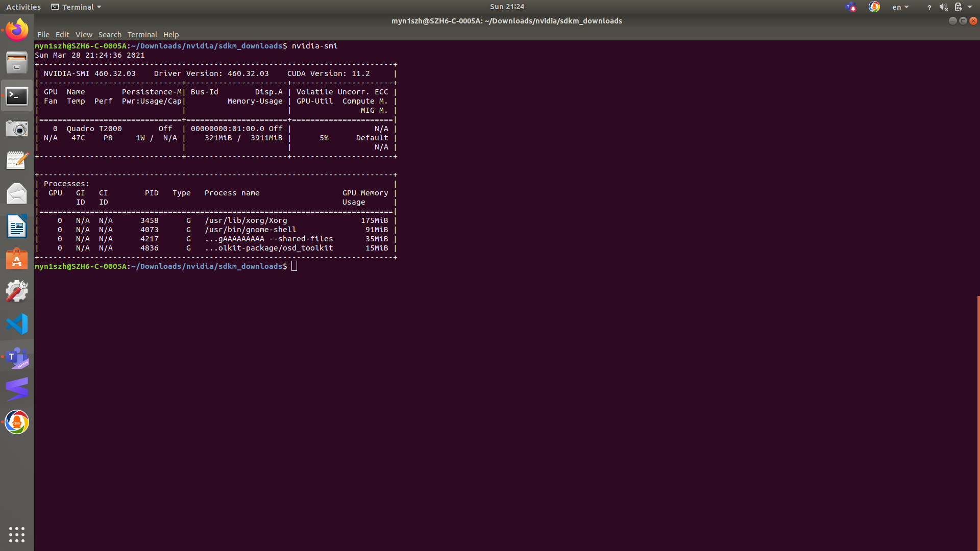Open the Sun 21:24 clock calendar
The image size is (980, 551).
point(507,7)
